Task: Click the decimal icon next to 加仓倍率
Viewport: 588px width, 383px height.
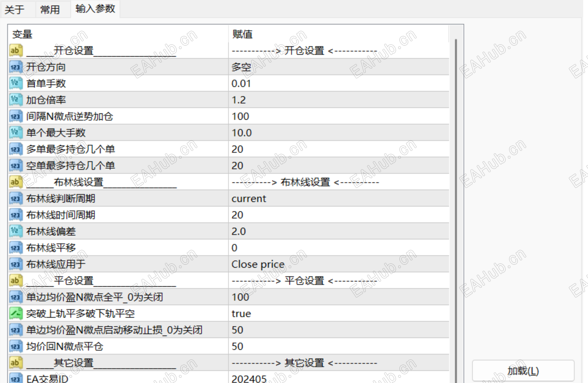Action: pos(14,99)
